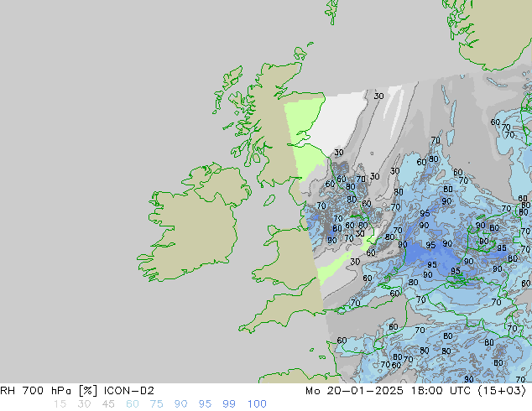Viewport: 532px width, 411px height.
Task: Click the 'RH 700 hPa [%] ICON-D2' title
Action: pyautogui.click(x=77, y=391)
